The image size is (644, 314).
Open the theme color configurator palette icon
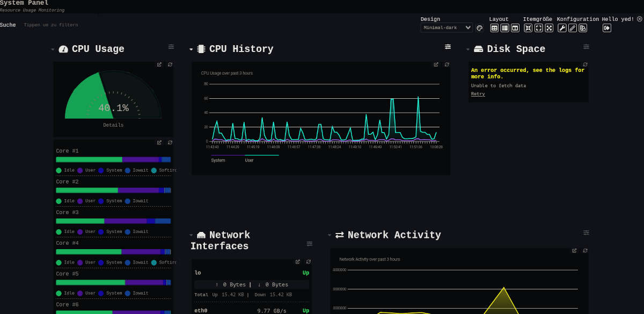(x=480, y=28)
